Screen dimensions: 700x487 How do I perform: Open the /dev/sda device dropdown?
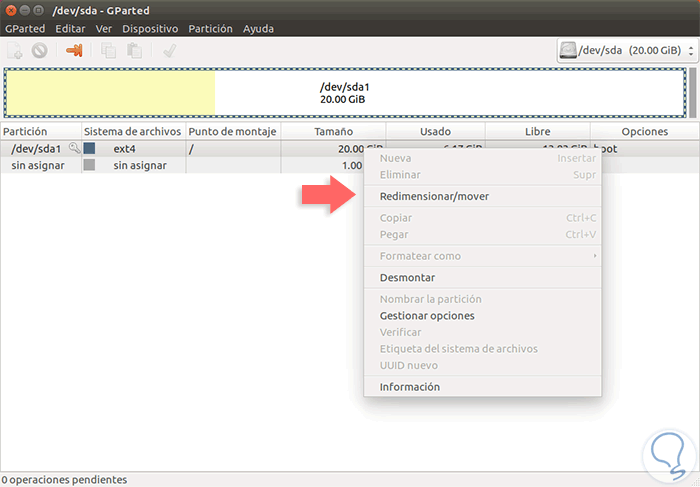(627, 50)
